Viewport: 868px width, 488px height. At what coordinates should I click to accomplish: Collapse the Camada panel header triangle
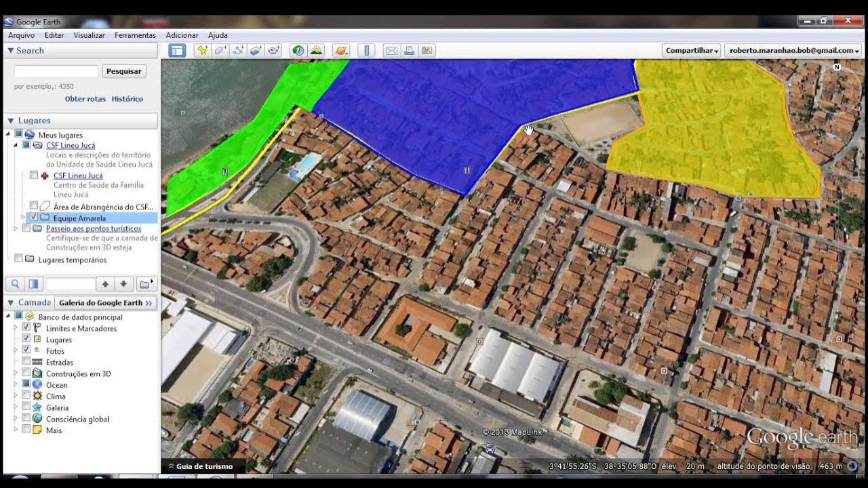pos(10,302)
